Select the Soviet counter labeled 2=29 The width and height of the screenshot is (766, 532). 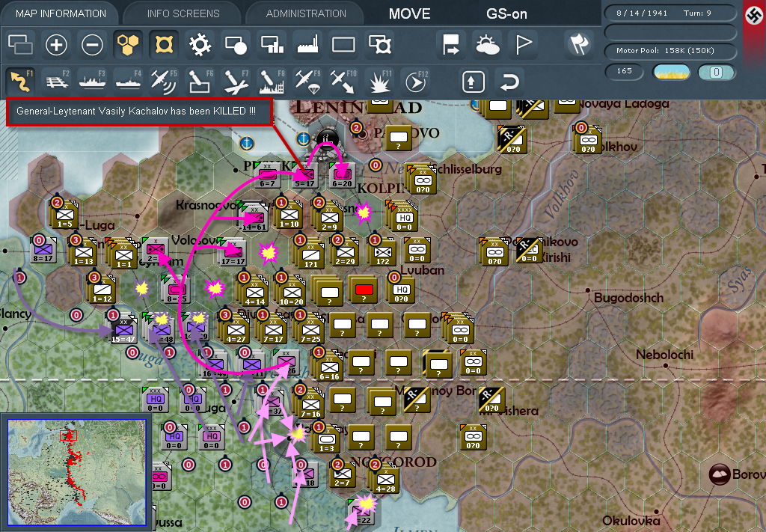345,252
